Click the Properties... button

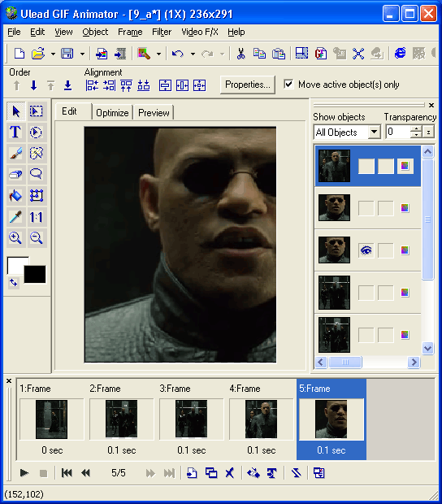tap(247, 85)
